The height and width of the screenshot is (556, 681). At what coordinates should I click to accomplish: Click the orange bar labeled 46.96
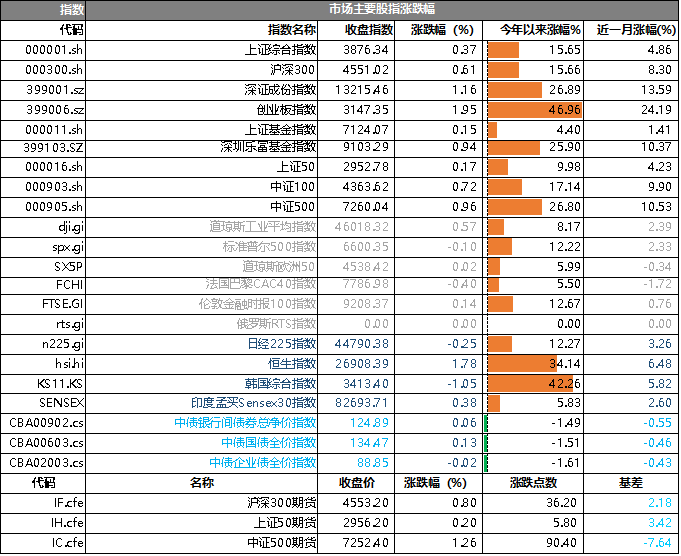(534, 110)
